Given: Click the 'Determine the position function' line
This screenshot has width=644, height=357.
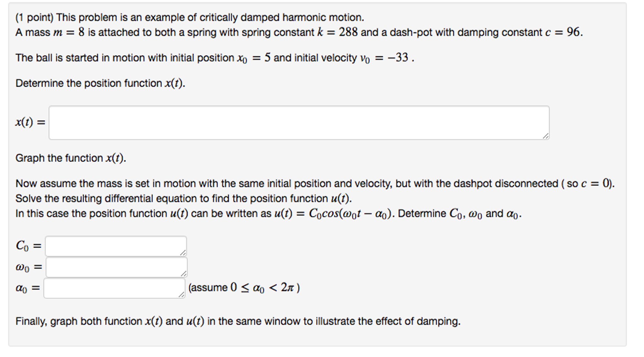Looking at the screenshot, I should pos(101,83).
